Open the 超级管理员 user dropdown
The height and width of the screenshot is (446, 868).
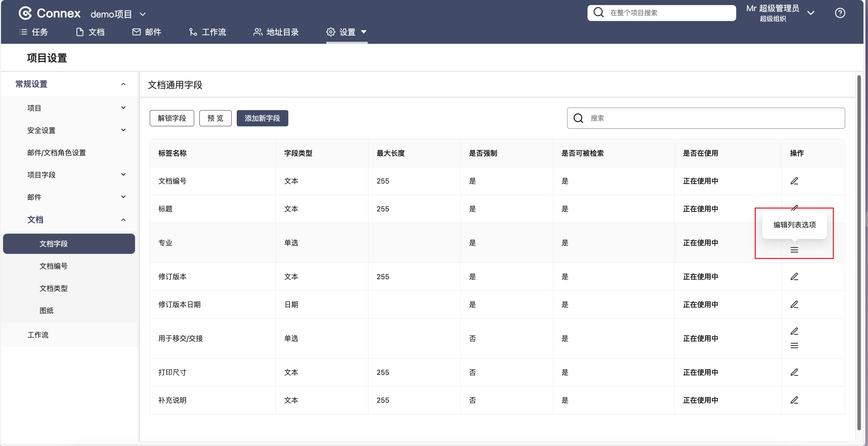pyautogui.click(x=811, y=13)
